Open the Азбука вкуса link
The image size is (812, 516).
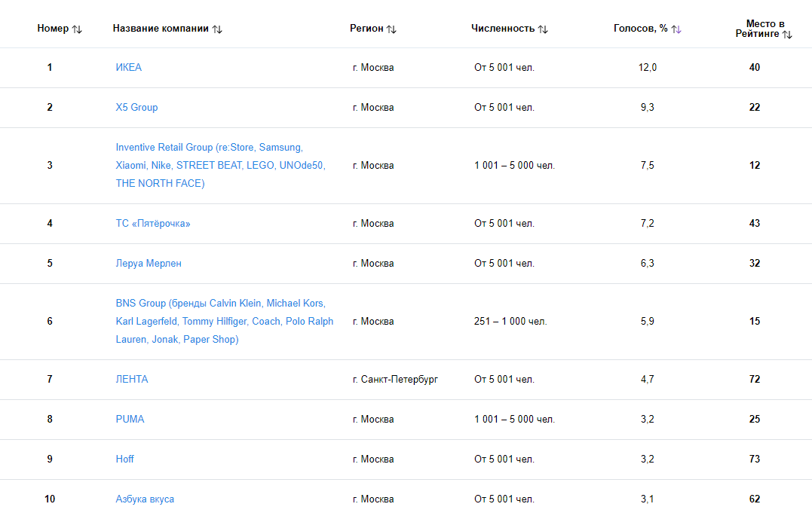[145, 499]
